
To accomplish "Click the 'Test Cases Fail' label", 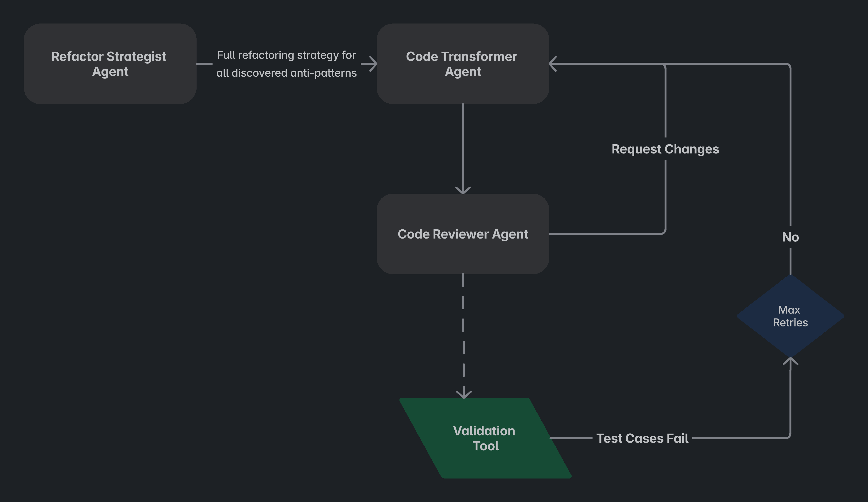I will [x=642, y=438].
